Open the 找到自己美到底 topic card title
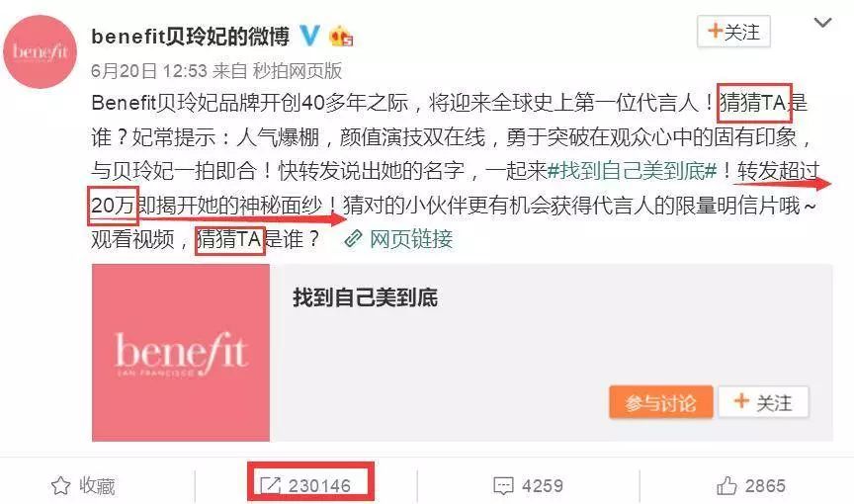The width and height of the screenshot is (854, 504). point(365,297)
